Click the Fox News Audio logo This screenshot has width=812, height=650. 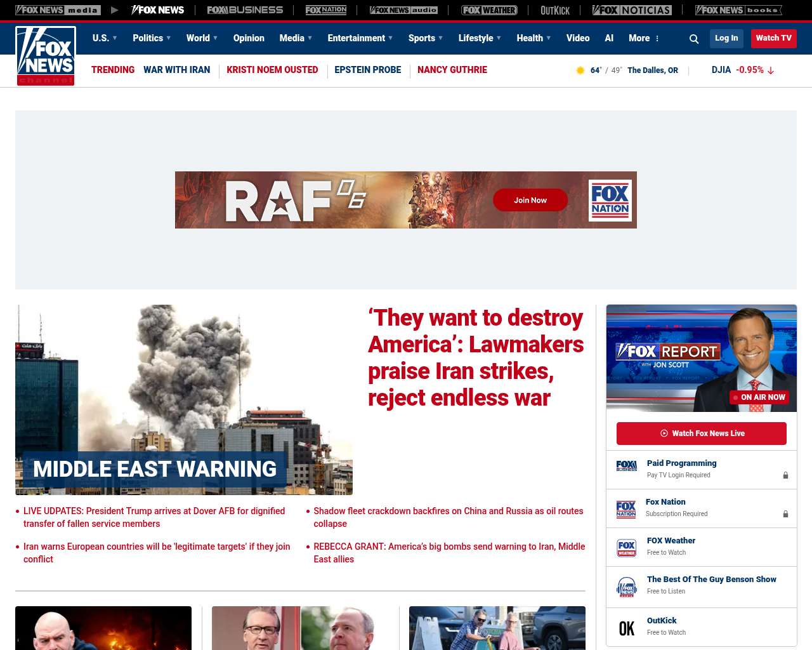coord(403,10)
